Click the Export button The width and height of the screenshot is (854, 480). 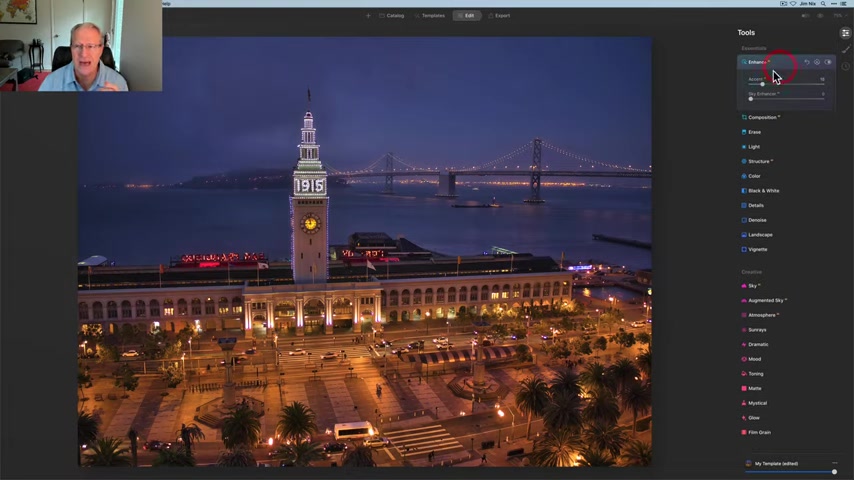(499, 16)
